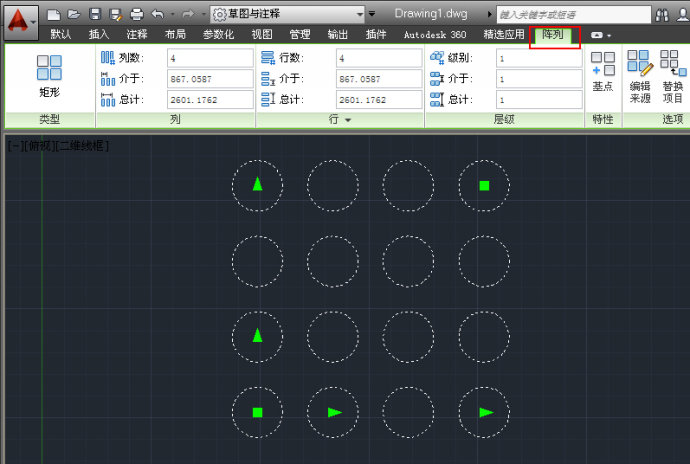Click the Drawing1.dwg title text
The height and width of the screenshot is (464, 690).
[431, 14]
